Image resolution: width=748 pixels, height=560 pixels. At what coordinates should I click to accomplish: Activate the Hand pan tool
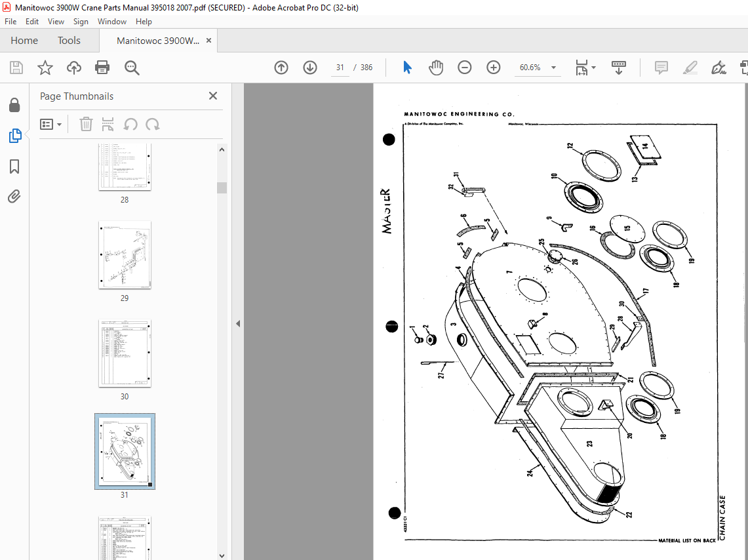coord(435,68)
